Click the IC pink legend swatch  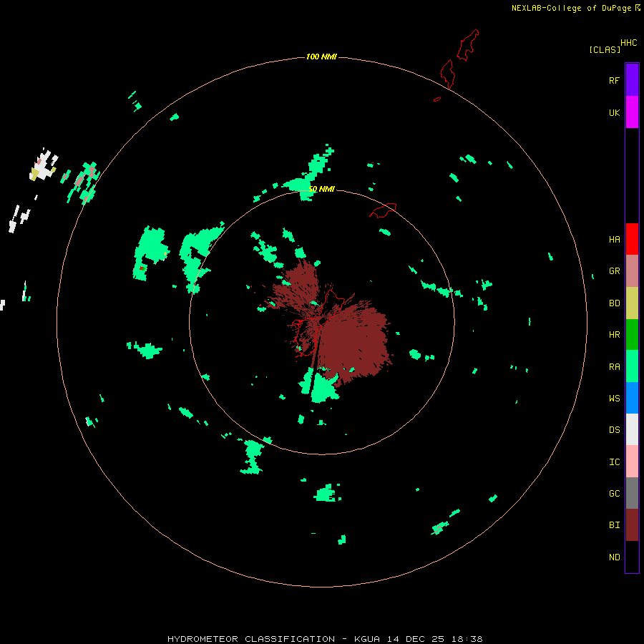[632, 462]
